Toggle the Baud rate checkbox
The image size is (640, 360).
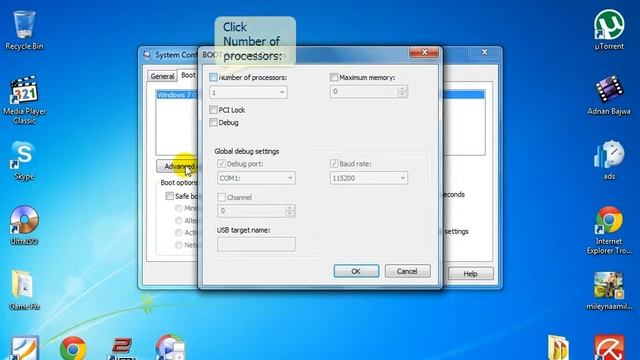(x=334, y=163)
